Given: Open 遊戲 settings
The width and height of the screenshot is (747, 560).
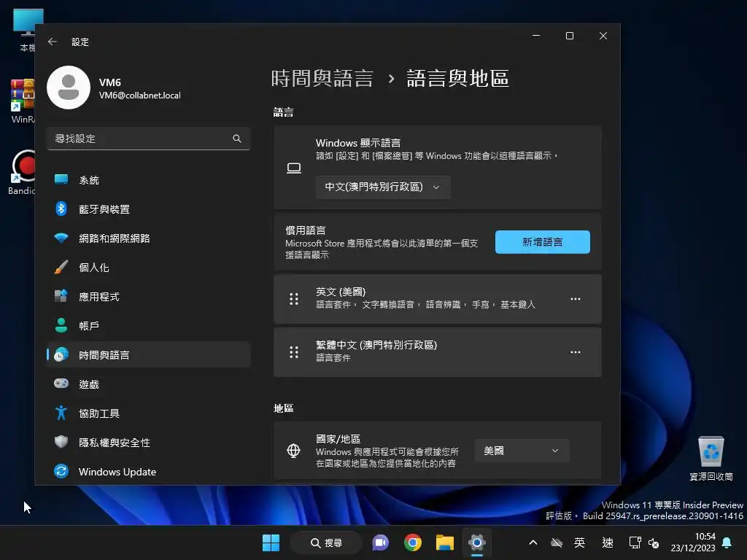Looking at the screenshot, I should (x=149, y=384).
